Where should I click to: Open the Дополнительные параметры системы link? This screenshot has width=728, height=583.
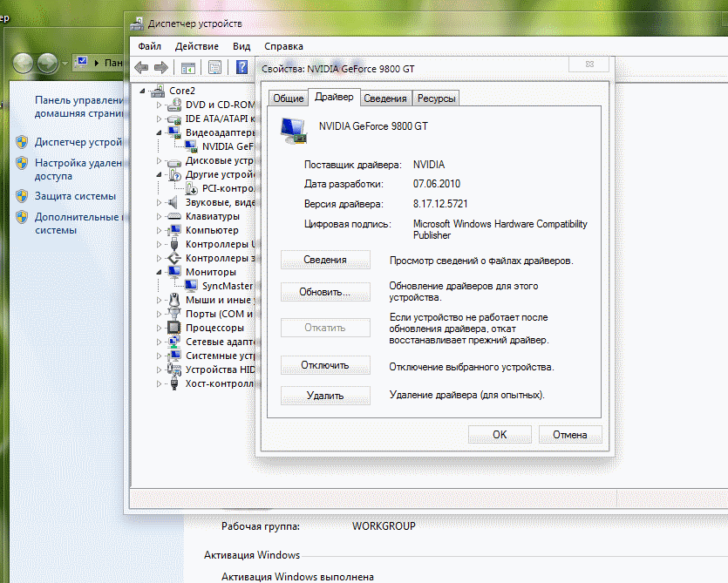(78, 223)
